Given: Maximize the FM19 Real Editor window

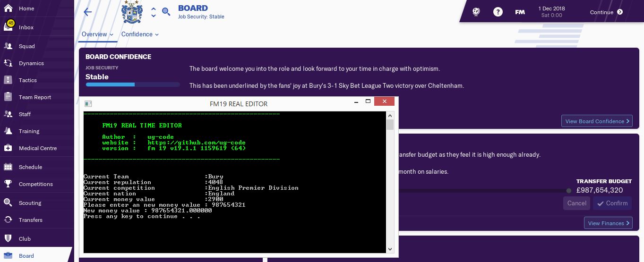Looking at the screenshot, I should click(x=368, y=101).
